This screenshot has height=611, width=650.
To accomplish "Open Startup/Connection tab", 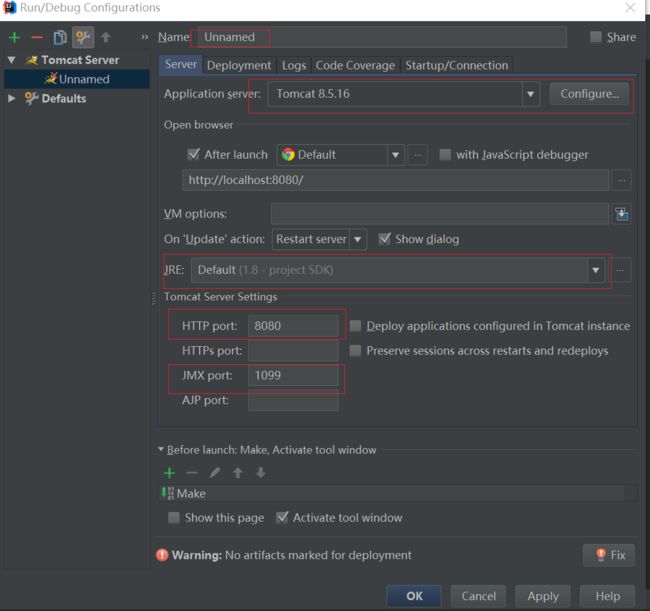I will tap(456, 65).
